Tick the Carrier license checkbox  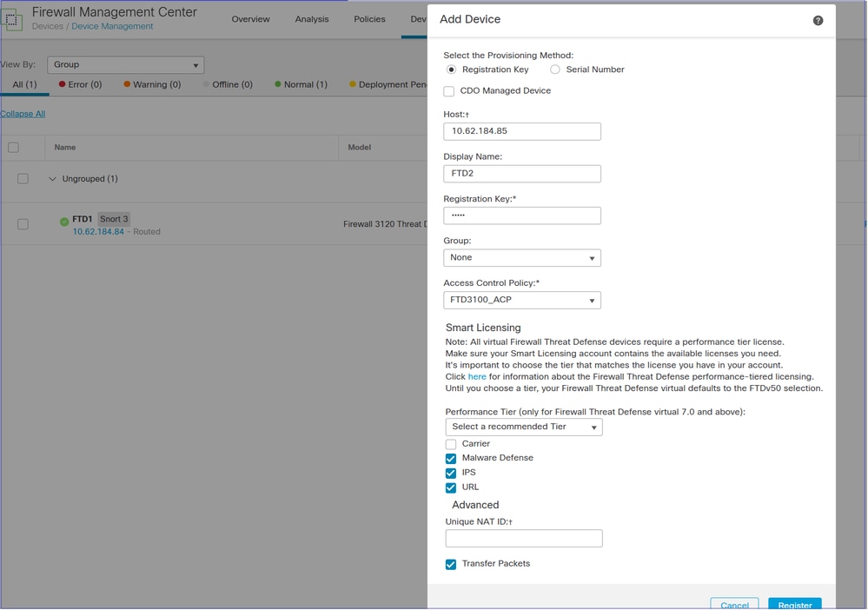click(451, 445)
